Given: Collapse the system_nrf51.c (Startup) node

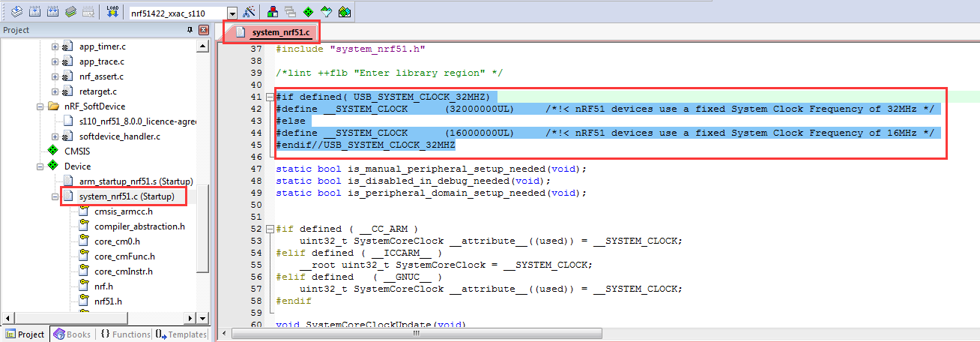Looking at the screenshot, I should pyautogui.click(x=55, y=196).
